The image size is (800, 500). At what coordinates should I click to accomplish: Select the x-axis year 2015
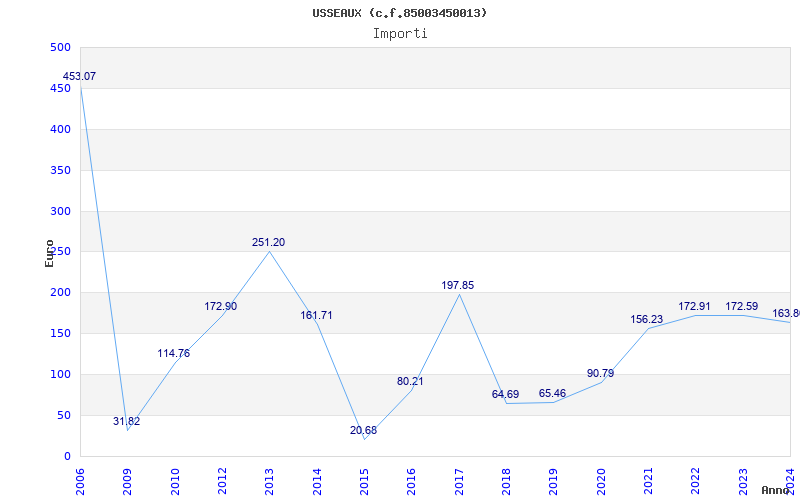364,481
